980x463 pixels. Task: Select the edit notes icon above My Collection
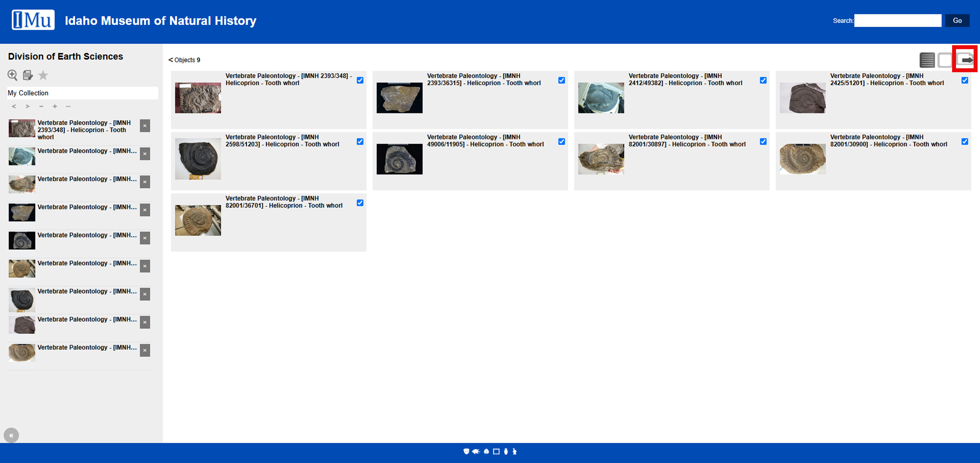pyautogui.click(x=27, y=75)
